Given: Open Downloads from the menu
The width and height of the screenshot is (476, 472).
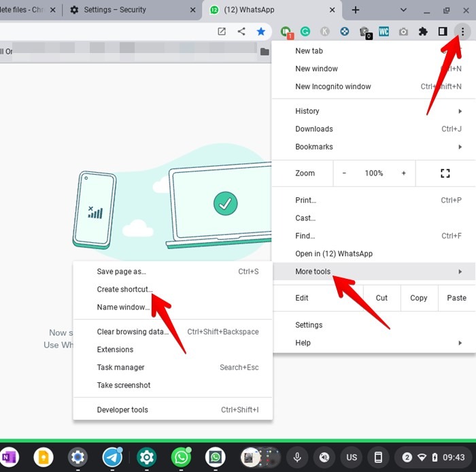Looking at the screenshot, I should click(373, 129).
